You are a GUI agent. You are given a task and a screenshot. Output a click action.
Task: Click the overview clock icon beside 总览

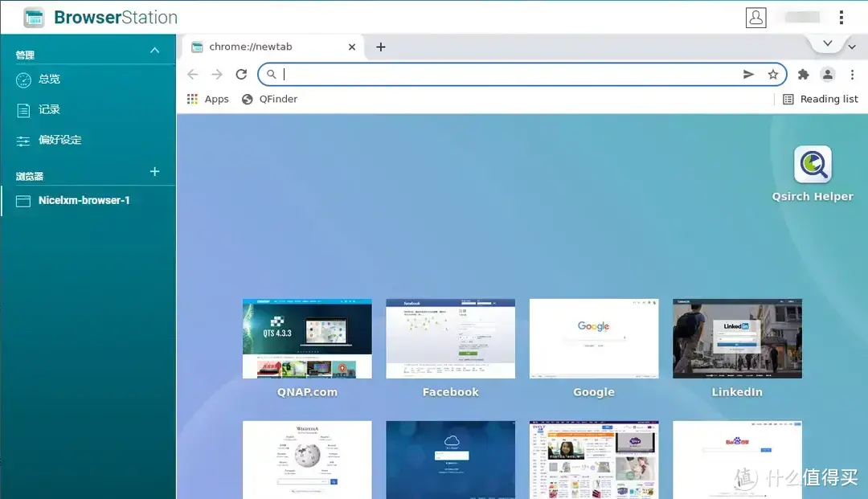tap(24, 80)
